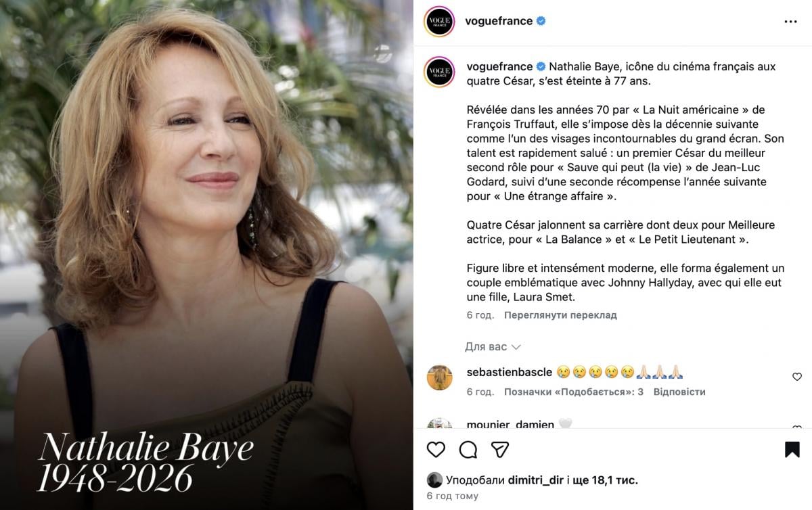Viewport: 812px width, 510px height.
Task: Click the Nathalie Baye post photo
Action: click(206, 255)
